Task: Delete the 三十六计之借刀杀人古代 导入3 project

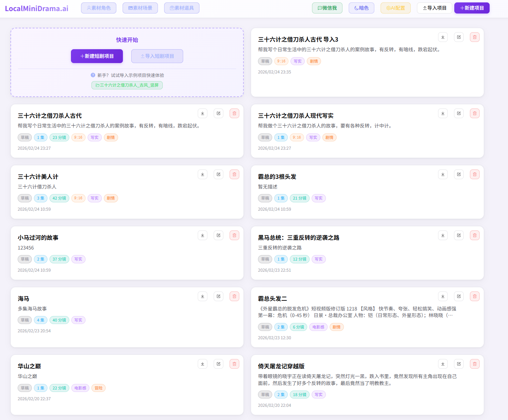Action: tap(475, 37)
